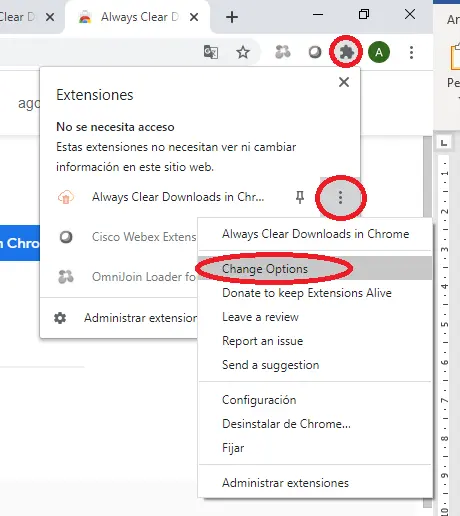Select Administrar extensiones in context menu

(315, 483)
